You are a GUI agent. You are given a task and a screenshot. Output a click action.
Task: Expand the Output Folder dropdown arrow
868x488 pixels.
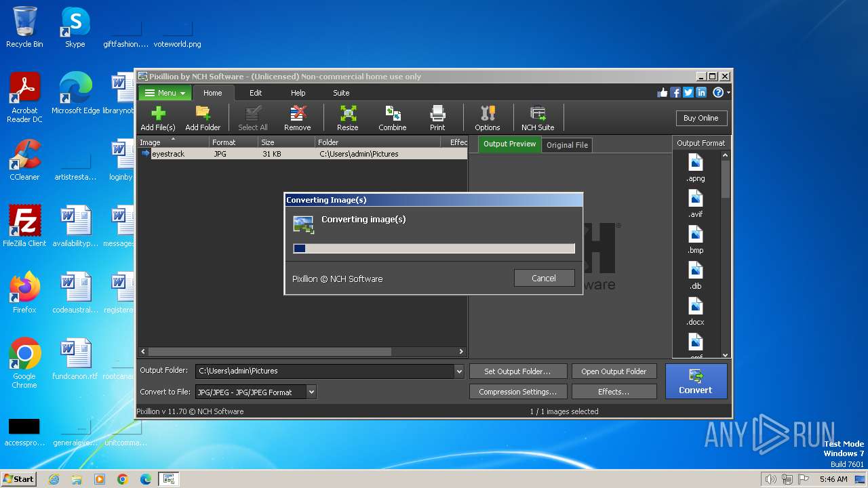[x=459, y=371]
